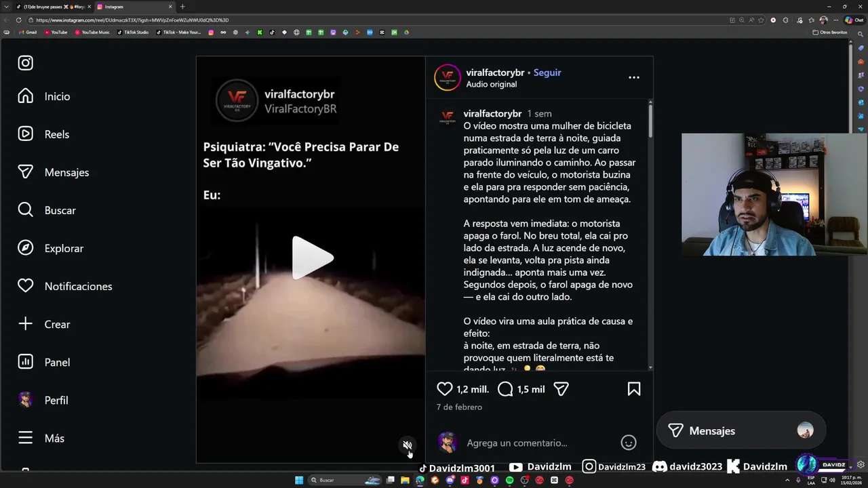Image resolution: width=868 pixels, height=488 pixels.
Task: Click Crear to make a new post
Action: (x=44, y=324)
